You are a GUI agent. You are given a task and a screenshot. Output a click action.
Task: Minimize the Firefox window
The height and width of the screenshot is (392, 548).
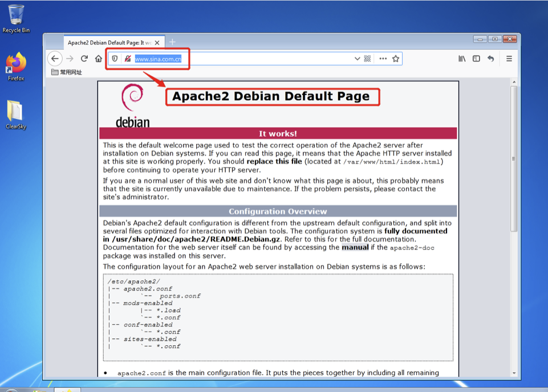[x=480, y=39]
